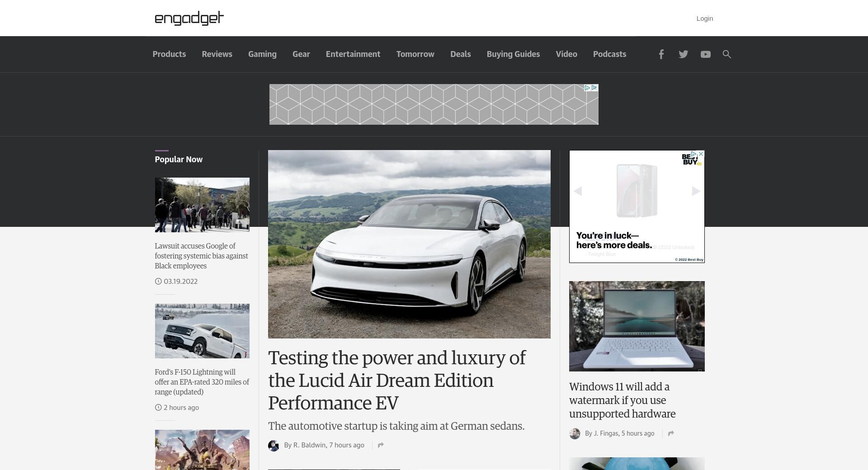Image resolution: width=868 pixels, height=470 pixels.
Task: Click author name J. Fingas
Action: pyautogui.click(x=606, y=433)
